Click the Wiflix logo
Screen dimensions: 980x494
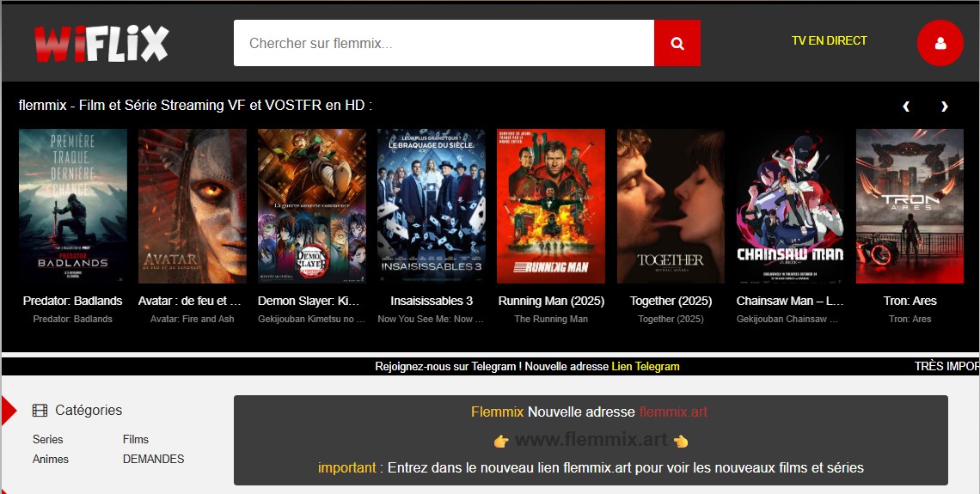pyautogui.click(x=101, y=43)
